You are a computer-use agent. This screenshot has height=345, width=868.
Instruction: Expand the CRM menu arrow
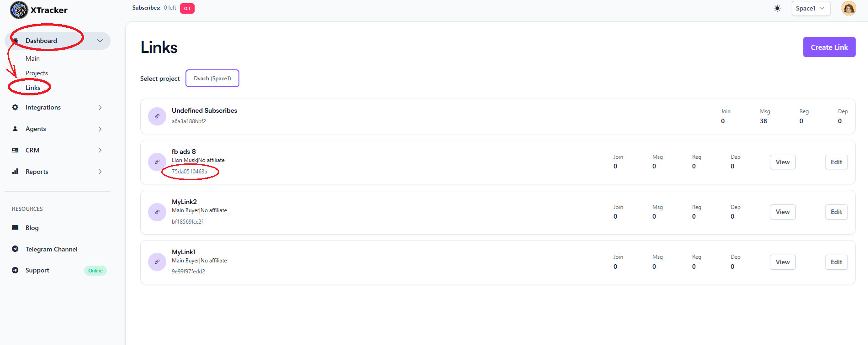pyautogui.click(x=100, y=150)
